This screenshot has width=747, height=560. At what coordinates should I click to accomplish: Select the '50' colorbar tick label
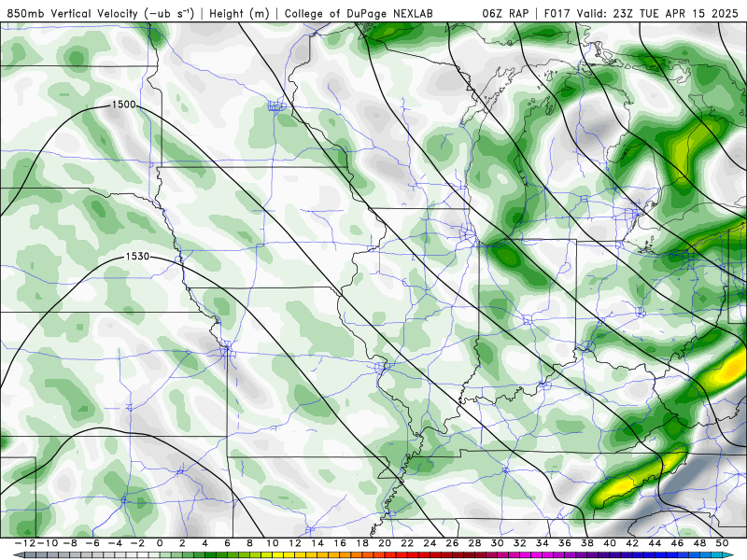[x=722, y=543]
